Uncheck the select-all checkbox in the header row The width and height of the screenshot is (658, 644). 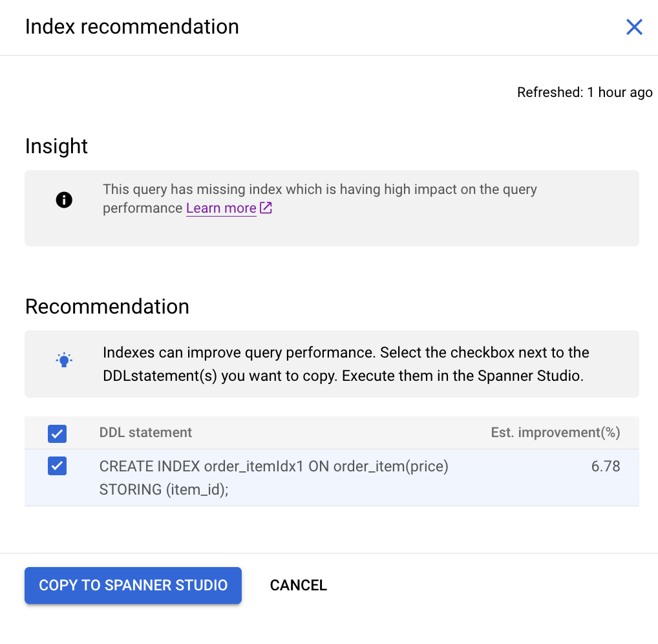click(x=57, y=433)
